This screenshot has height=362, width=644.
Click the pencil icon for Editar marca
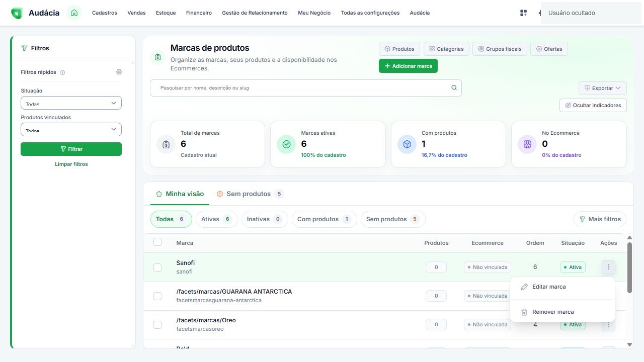point(524,287)
